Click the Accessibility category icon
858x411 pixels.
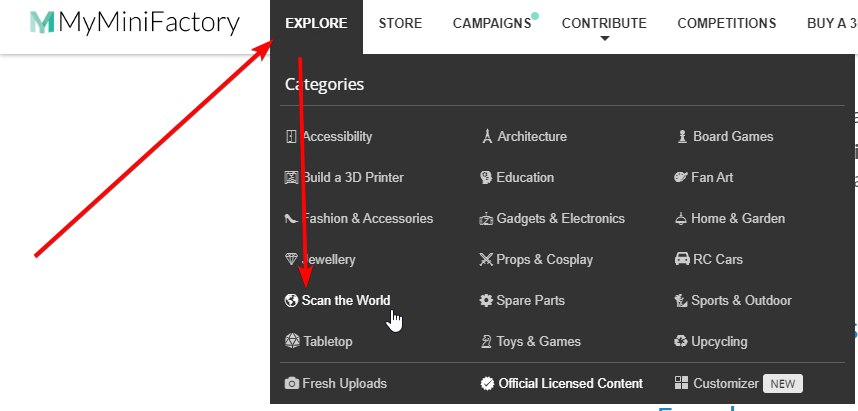click(x=291, y=136)
